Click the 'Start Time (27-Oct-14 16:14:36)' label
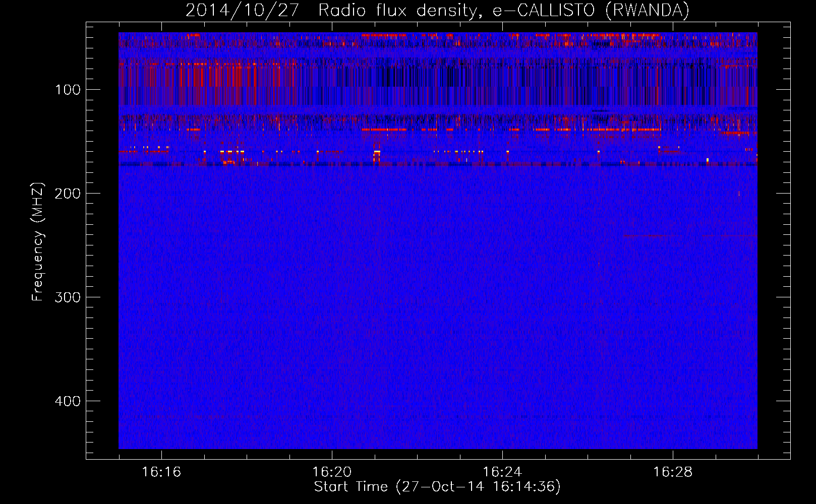 pyautogui.click(x=437, y=487)
